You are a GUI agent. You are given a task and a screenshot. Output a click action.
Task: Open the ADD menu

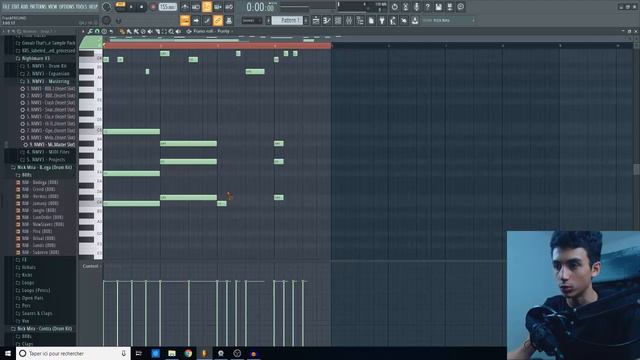[24, 7]
